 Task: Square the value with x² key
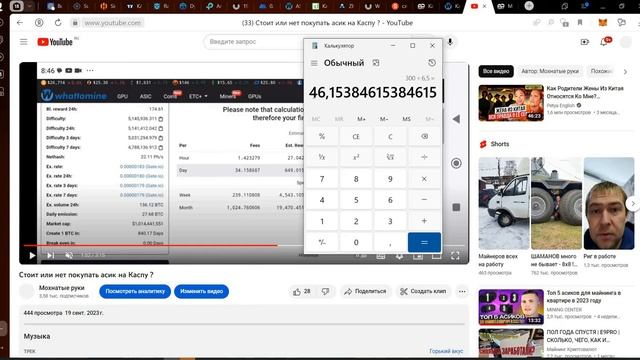pos(356,157)
